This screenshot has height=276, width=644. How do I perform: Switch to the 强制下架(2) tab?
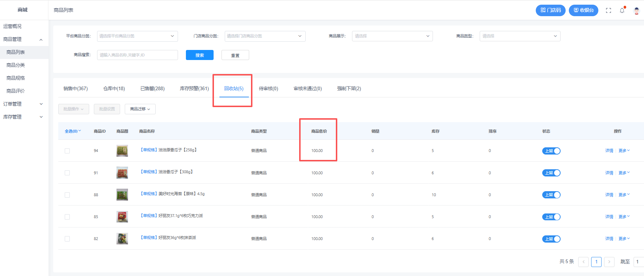[x=349, y=88]
